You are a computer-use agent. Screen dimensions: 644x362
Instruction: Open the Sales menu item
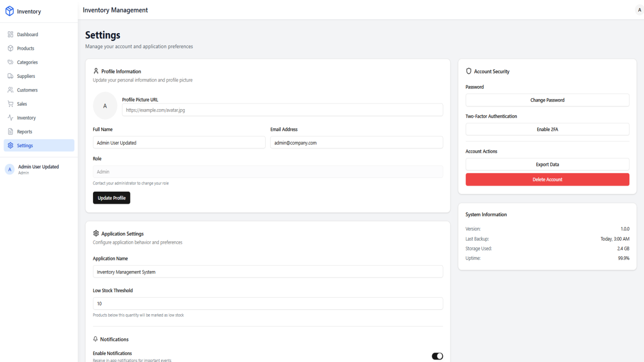tap(39, 104)
